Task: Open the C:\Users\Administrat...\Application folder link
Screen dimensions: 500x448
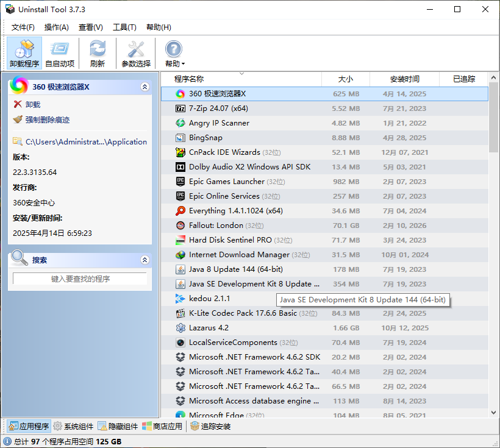Action: tap(86, 142)
